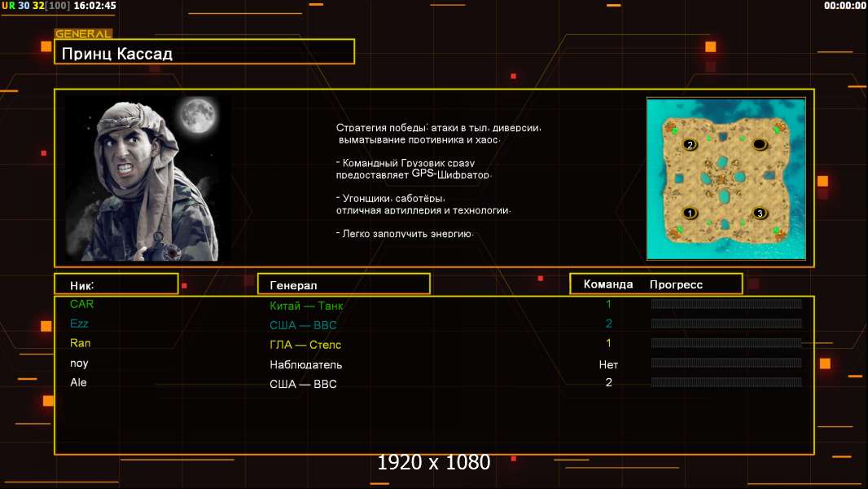The width and height of the screenshot is (868, 489).
Task: Click Ezz's loading progress bar
Action: click(726, 323)
